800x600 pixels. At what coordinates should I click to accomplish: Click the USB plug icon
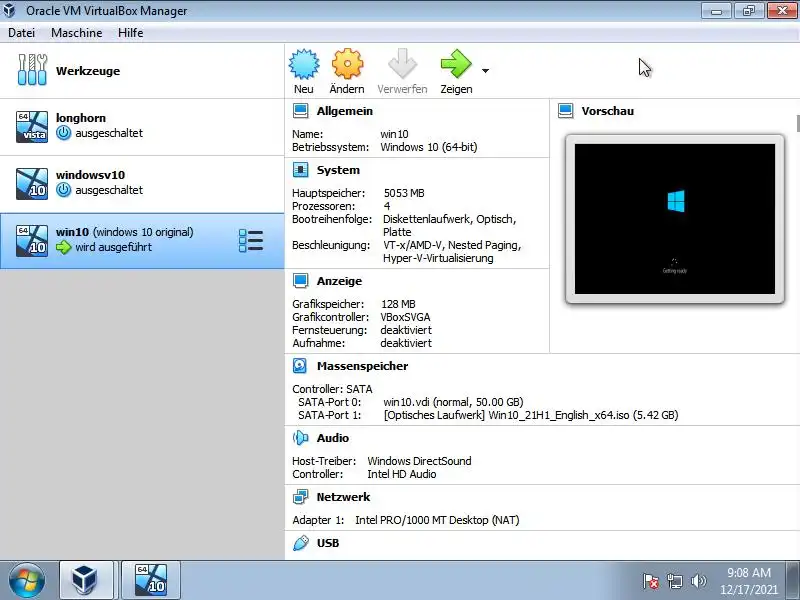301,543
